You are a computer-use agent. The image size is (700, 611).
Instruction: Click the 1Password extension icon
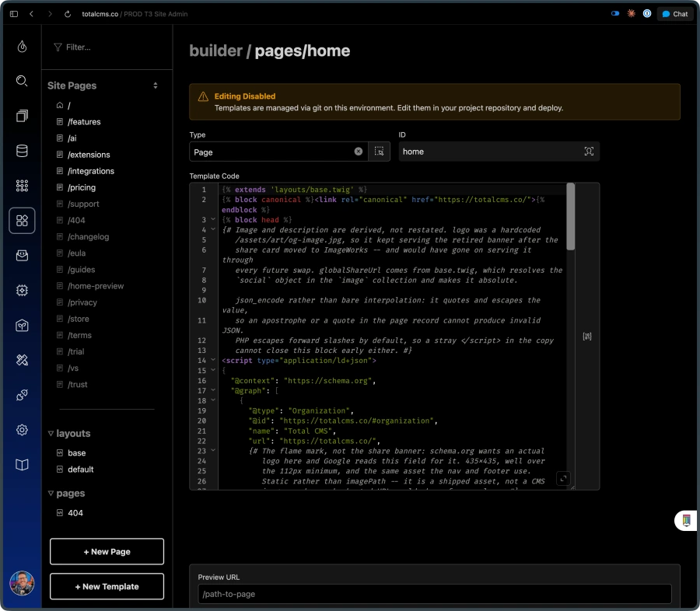click(647, 13)
